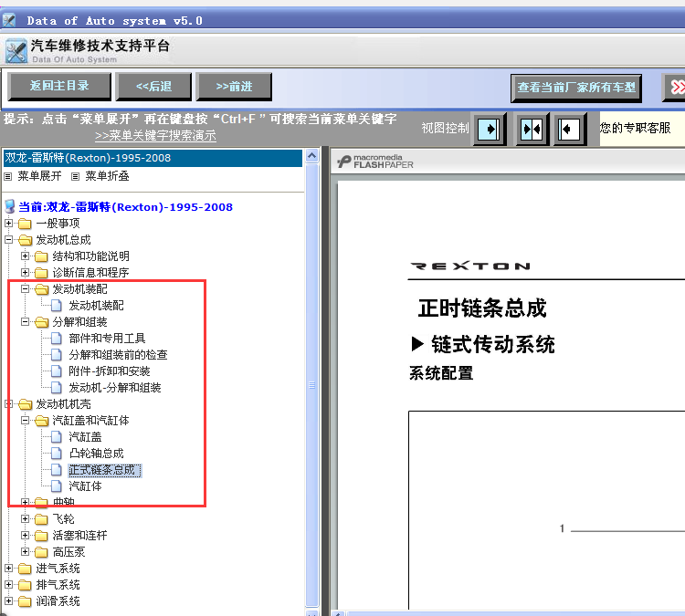Screen dimensions: 685x616
Task: Click the page icon beside 凸轮轴总成
Action: pos(57,454)
